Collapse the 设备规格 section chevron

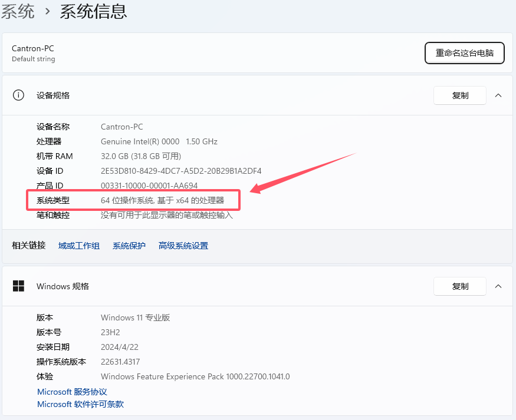point(498,95)
